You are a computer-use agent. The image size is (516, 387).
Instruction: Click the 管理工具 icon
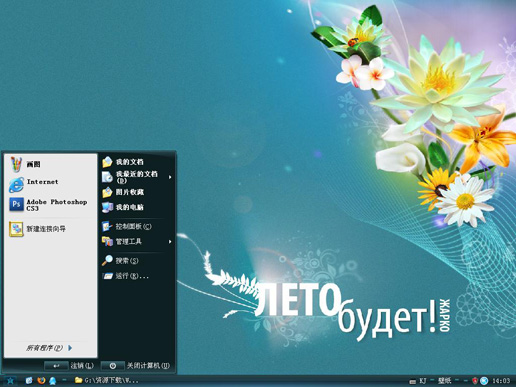(x=107, y=241)
